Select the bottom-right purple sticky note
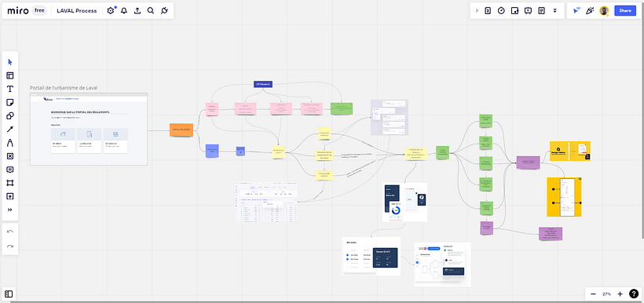Image resolution: width=644 pixels, height=303 pixels. (x=551, y=234)
